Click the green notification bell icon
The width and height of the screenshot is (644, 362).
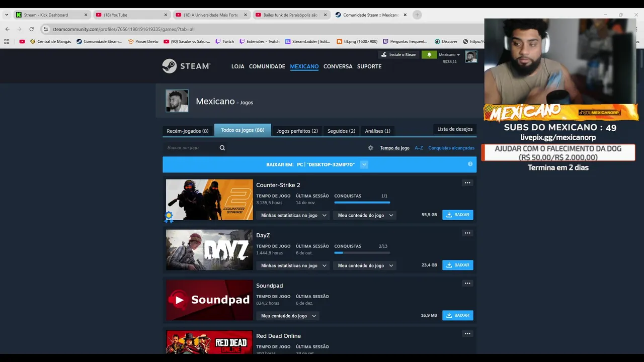[x=429, y=54]
